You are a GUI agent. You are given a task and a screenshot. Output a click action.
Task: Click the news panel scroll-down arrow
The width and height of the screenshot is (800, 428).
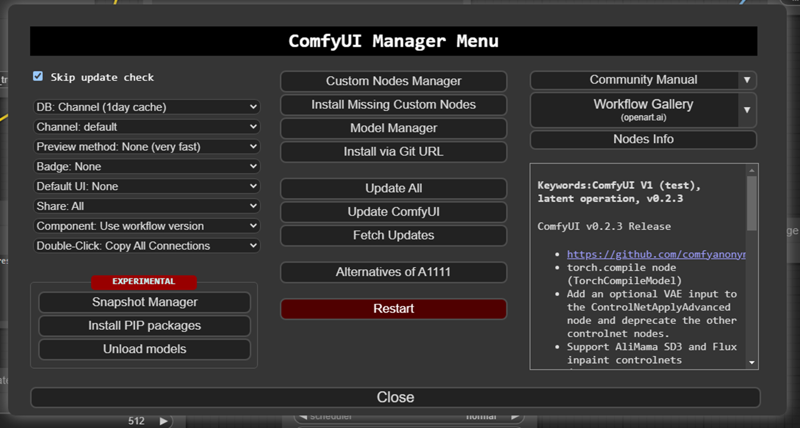752,363
